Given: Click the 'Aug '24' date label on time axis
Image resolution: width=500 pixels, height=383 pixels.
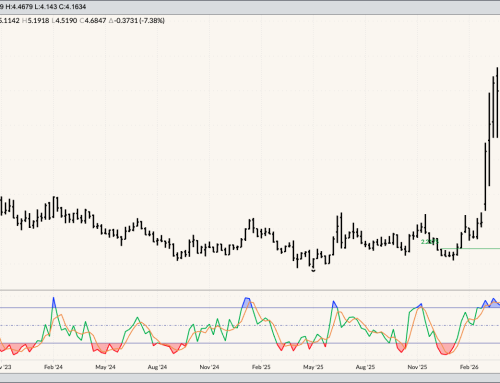Looking at the screenshot, I should point(157,367).
